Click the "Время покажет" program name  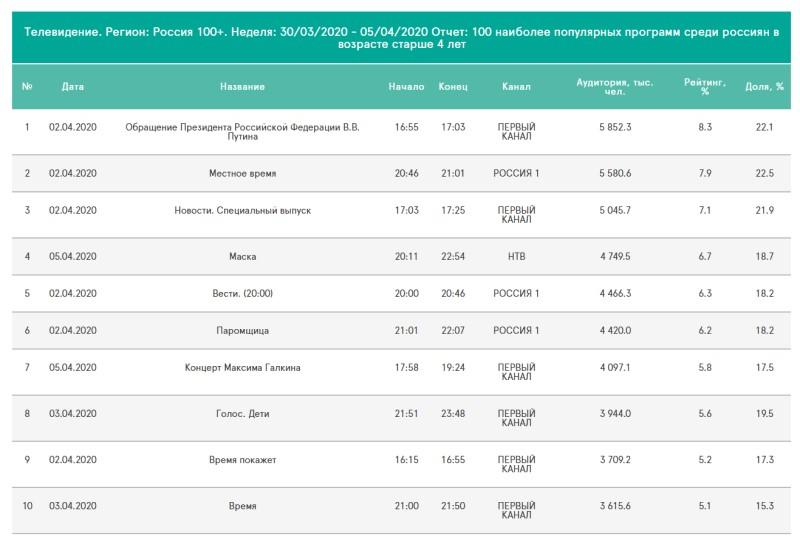(242, 460)
